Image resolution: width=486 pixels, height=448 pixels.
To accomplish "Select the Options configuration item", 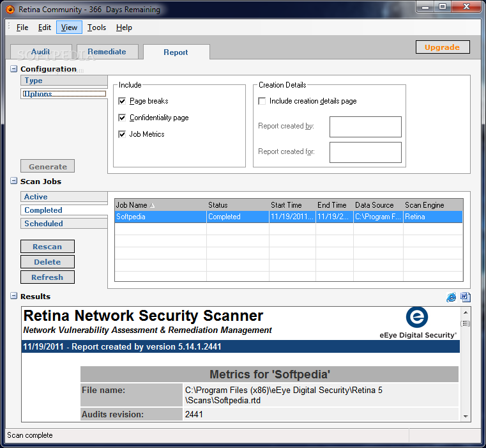I will click(64, 94).
